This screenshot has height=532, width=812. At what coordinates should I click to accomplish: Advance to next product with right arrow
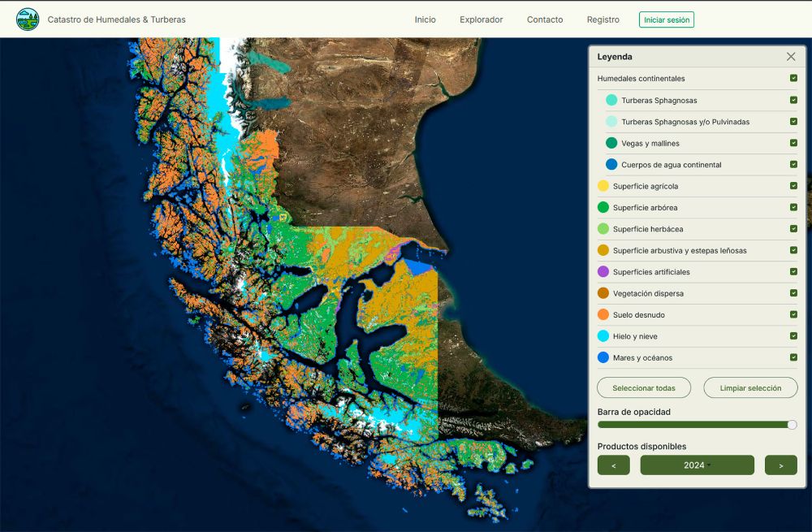(x=780, y=465)
